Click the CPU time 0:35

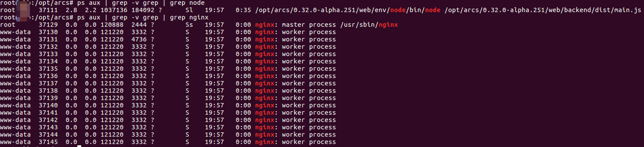click(x=243, y=10)
